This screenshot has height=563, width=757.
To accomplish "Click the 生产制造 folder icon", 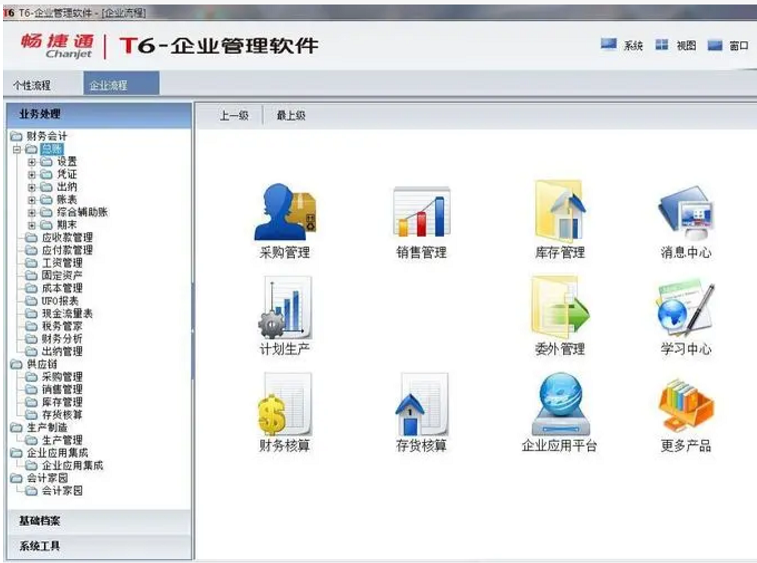I will point(16,427).
